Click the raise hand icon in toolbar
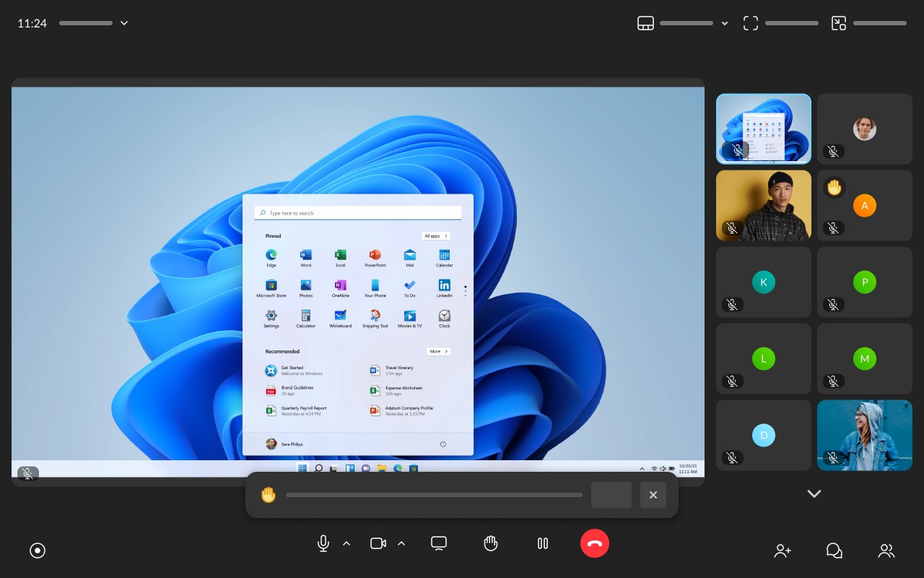 tap(491, 543)
